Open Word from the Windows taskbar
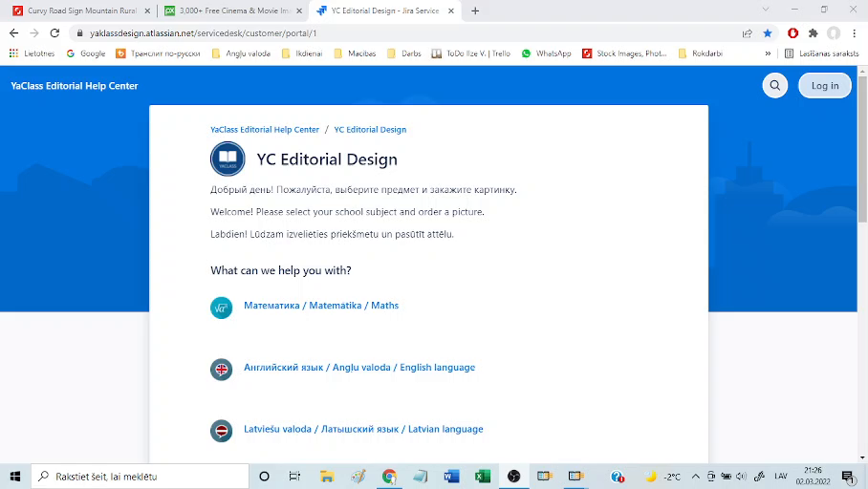Image resolution: width=868 pixels, height=489 pixels. (x=451, y=477)
